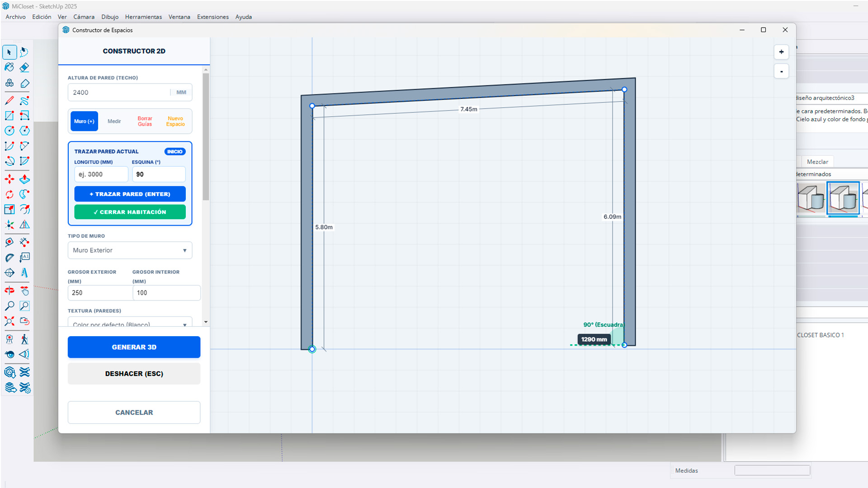Switch to the Mezclar tab
868x488 pixels.
(x=817, y=162)
